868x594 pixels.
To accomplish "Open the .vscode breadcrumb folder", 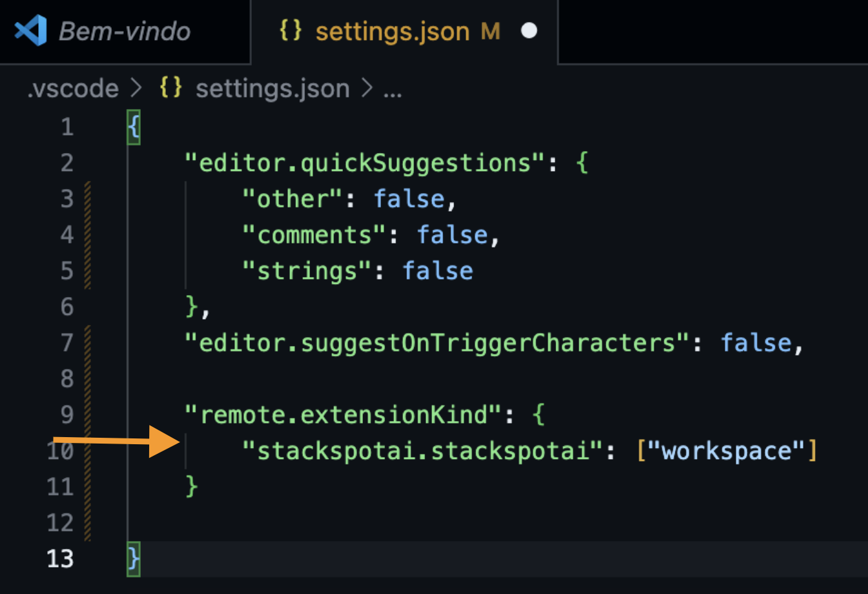I will click(x=73, y=88).
